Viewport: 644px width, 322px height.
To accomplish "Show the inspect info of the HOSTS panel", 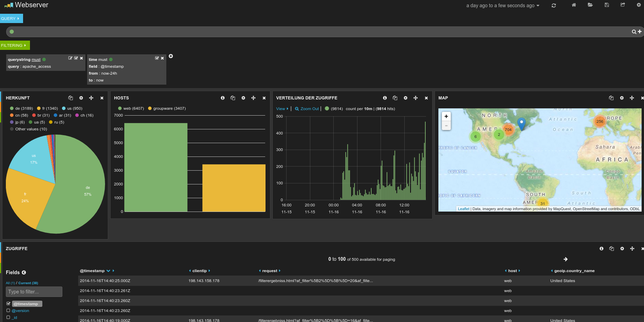I will [223, 98].
